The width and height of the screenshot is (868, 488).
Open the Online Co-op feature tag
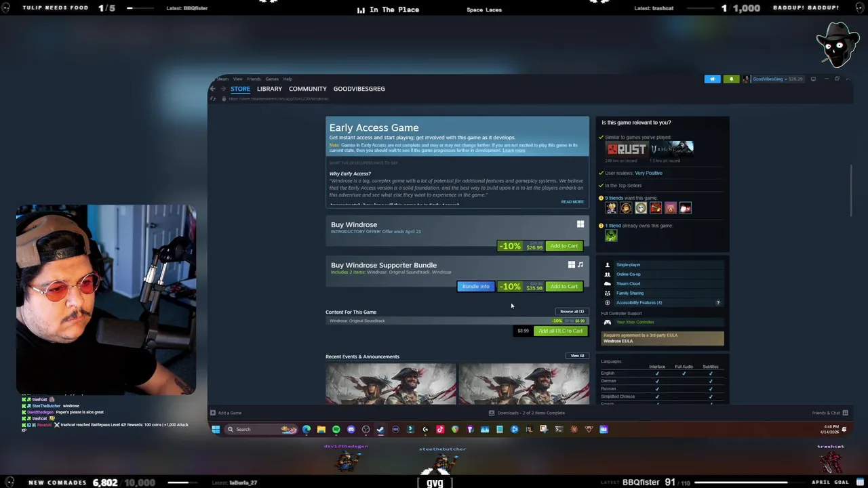click(628, 274)
